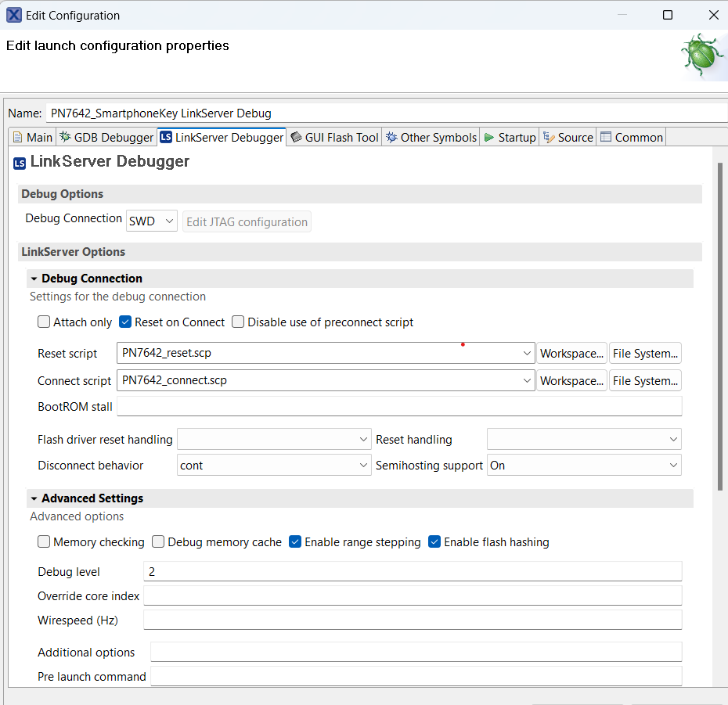Uncheck Reset on Connect
The width and height of the screenshot is (728, 705).
pos(125,322)
